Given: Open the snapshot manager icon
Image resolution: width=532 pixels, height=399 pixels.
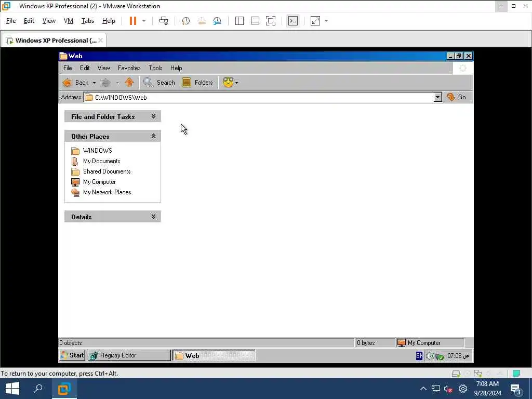Looking at the screenshot, I should coord(217,21).
